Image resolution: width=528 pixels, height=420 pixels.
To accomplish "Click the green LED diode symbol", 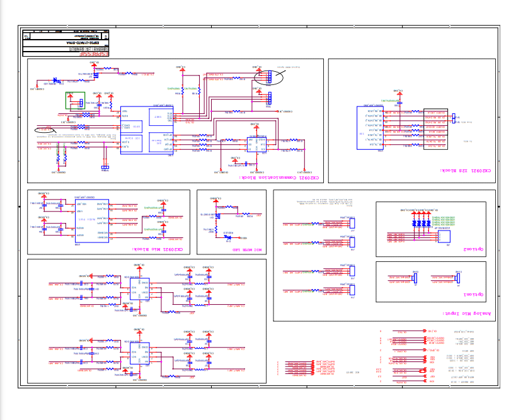I will pos(57,81).
